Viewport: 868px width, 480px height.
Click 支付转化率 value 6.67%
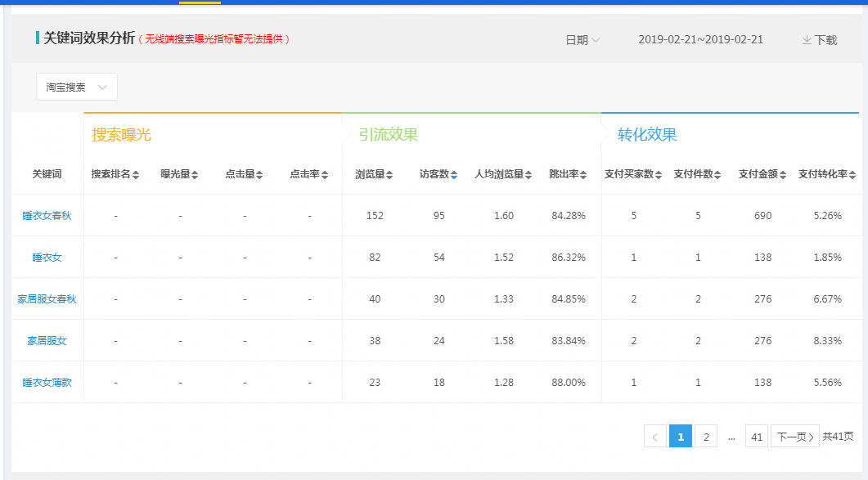[x=828, y=299]
